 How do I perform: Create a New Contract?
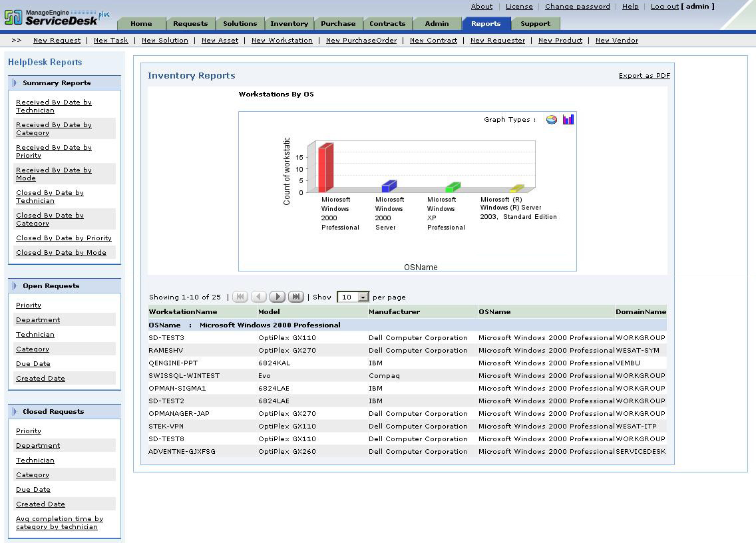[433, 41]
